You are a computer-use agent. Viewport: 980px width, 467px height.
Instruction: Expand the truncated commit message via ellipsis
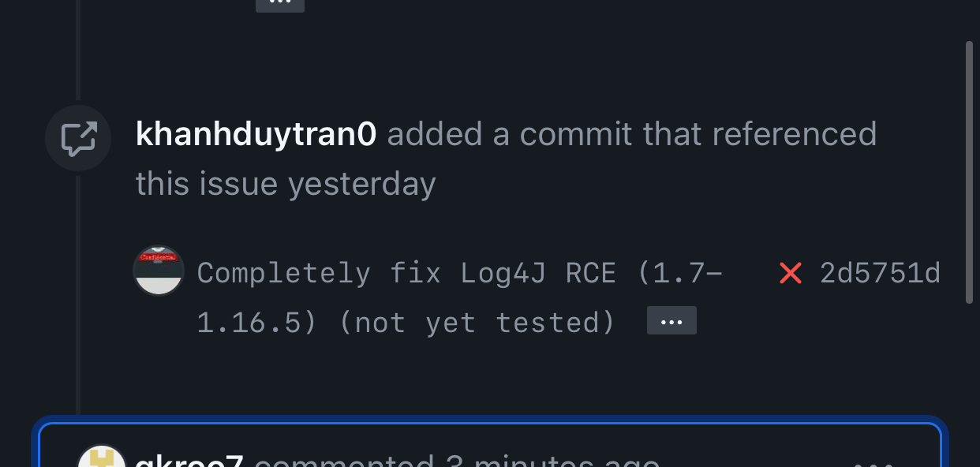tap(671, 320)
